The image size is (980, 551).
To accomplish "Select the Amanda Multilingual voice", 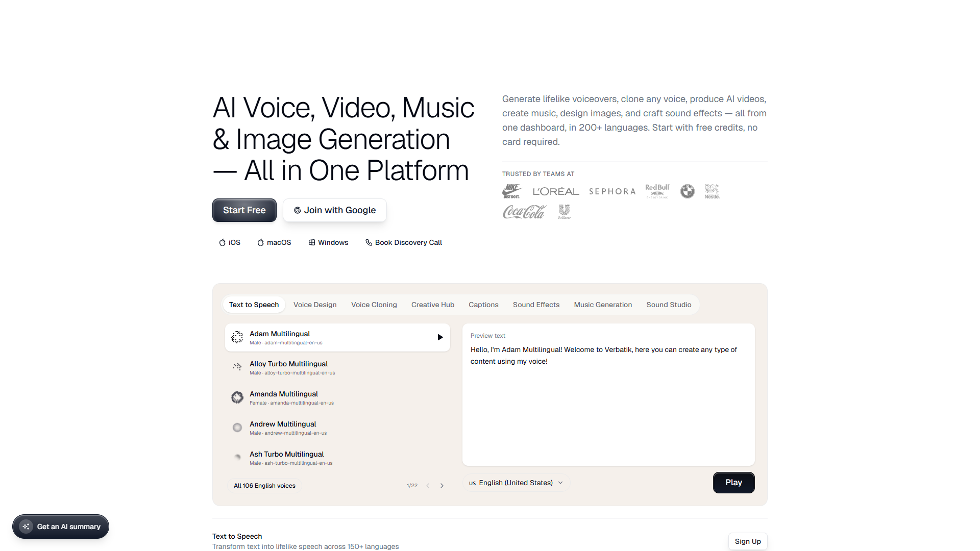I will (337, 397).
